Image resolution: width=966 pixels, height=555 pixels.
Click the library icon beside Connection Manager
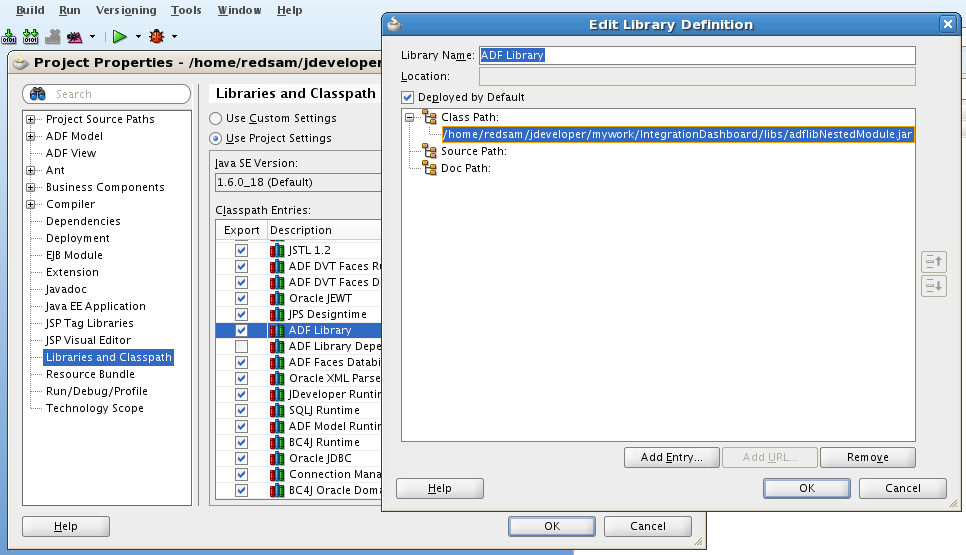(277, 474)
